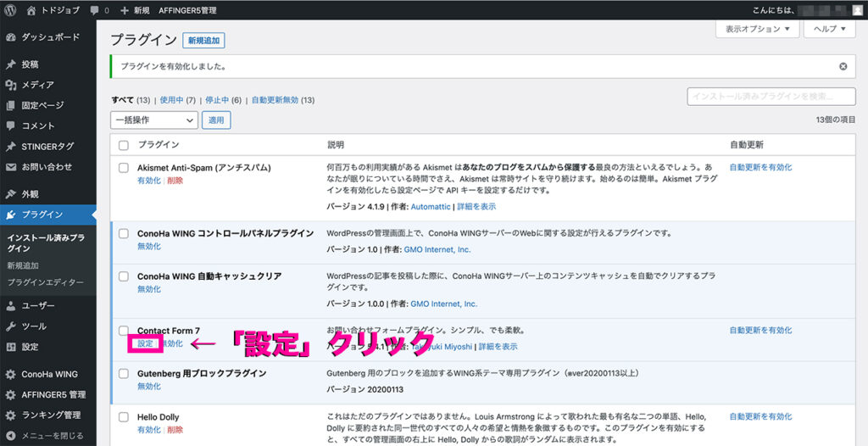Filter plugins by 使用中 (7)
The width and height of the screenshot is (868, 446).
tap(178, 100)
